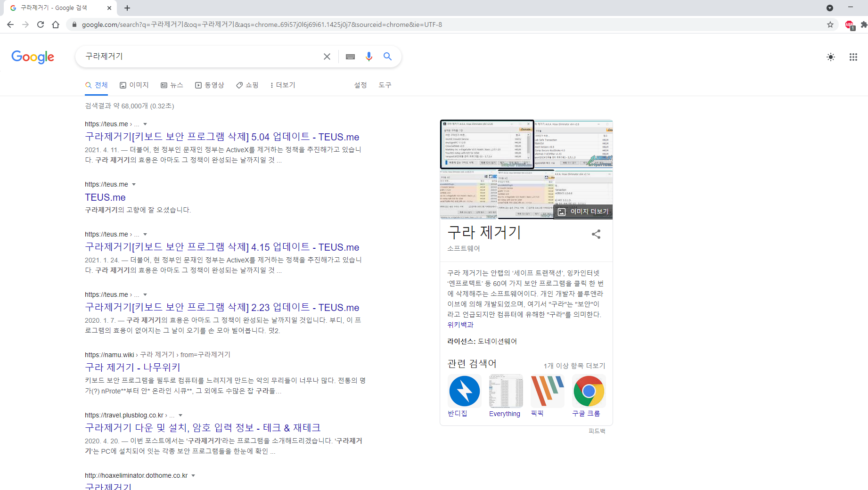Switch to the 뉴스 search tab
The height and width of the screenshot is (490, 868).
tap(172, 85)
